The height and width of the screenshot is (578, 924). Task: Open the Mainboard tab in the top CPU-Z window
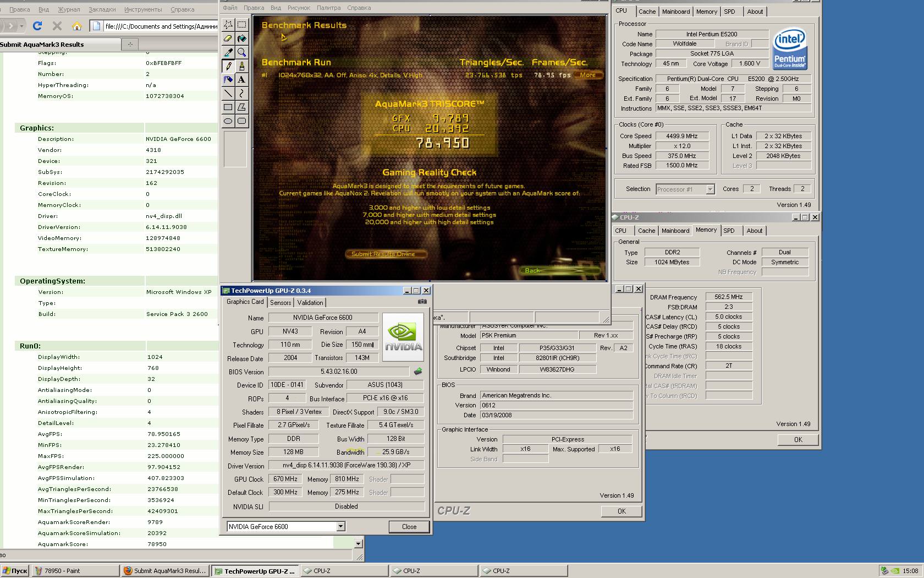click(x=676, y=12)
